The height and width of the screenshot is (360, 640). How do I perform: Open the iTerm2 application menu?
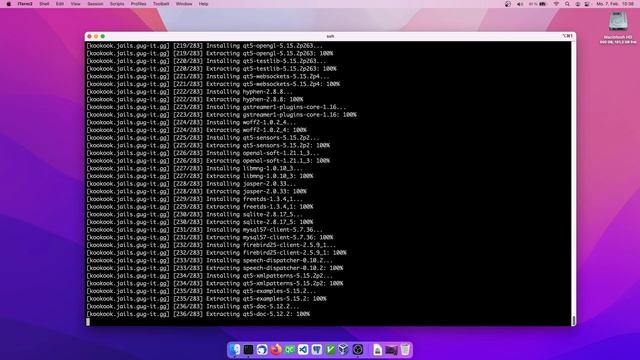25,4
